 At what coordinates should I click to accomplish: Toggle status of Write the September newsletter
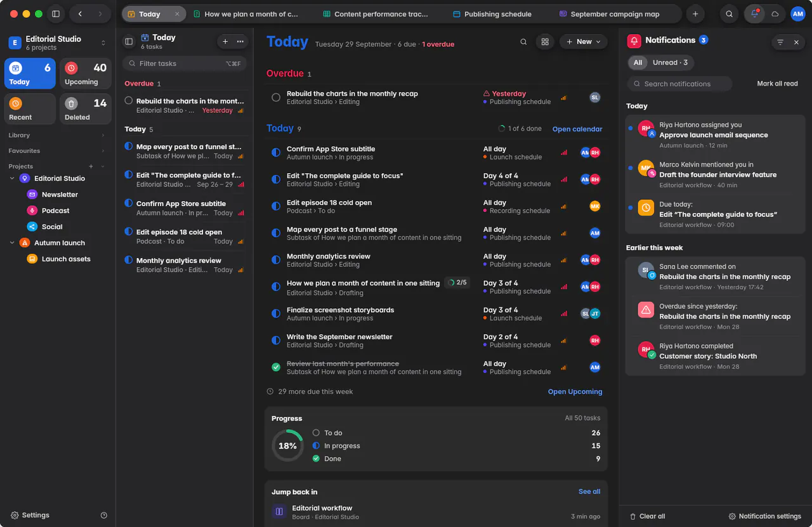(276, 341)
